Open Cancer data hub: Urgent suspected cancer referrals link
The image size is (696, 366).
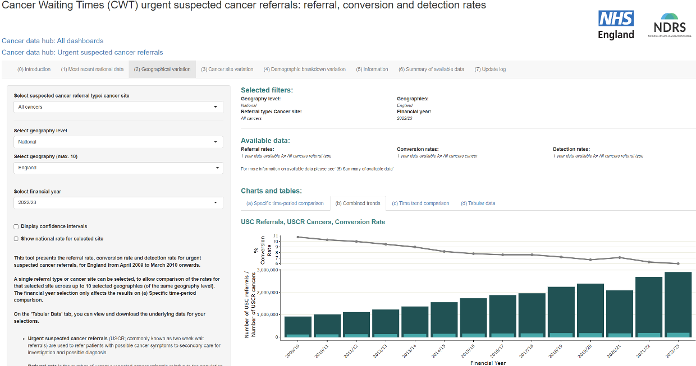pos(82,52)
